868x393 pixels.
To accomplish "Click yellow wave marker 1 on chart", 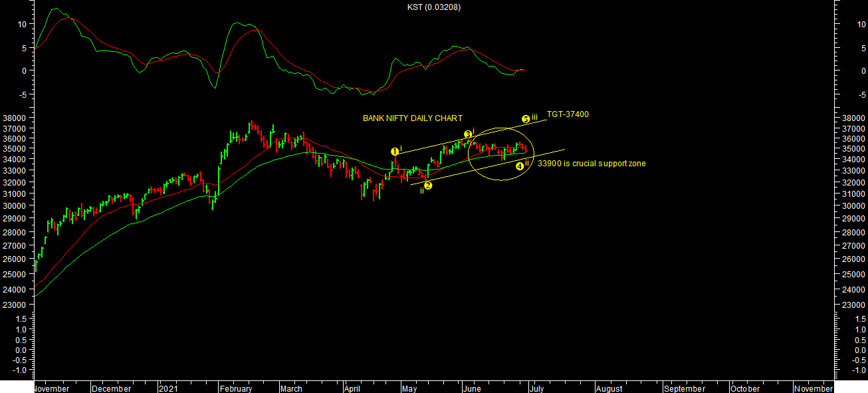I will (394, 152).
